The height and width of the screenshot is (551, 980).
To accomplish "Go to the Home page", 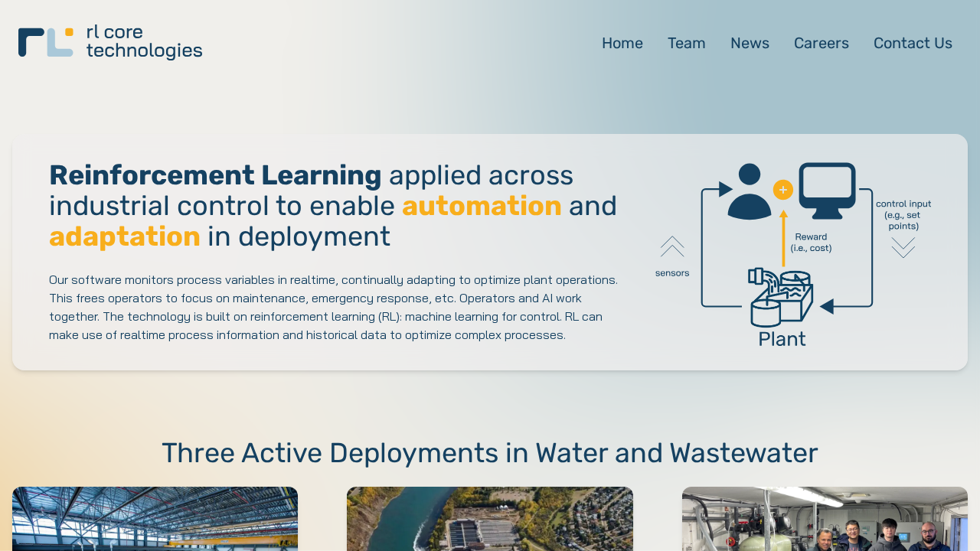I will tap(622, 44).
